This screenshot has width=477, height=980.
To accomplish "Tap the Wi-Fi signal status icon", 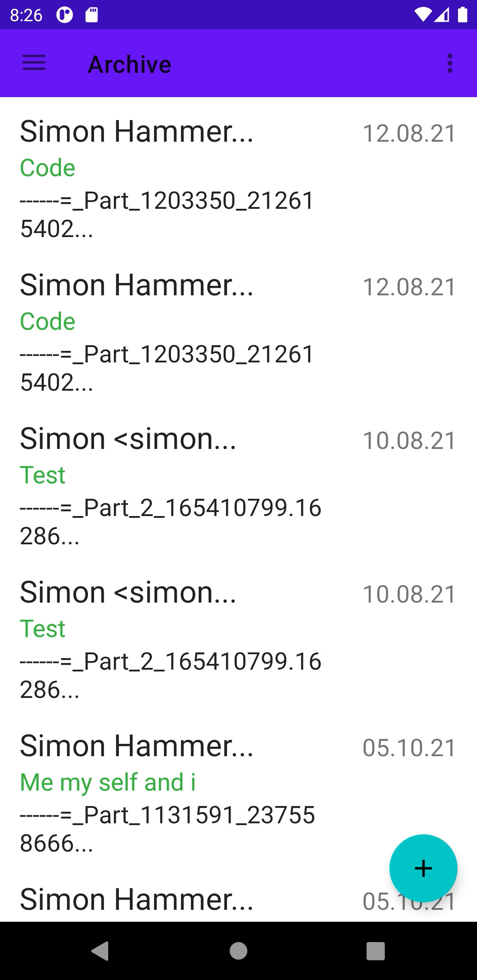I will (423, 15).
